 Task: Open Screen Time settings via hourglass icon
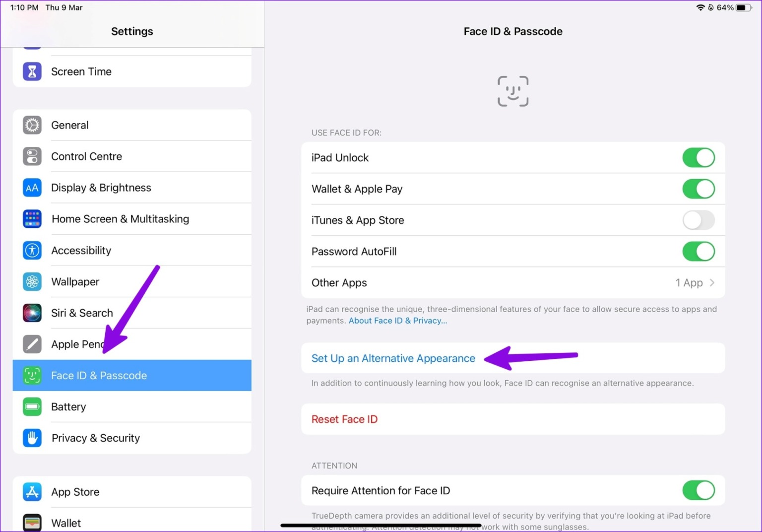[x=32, y=71]
